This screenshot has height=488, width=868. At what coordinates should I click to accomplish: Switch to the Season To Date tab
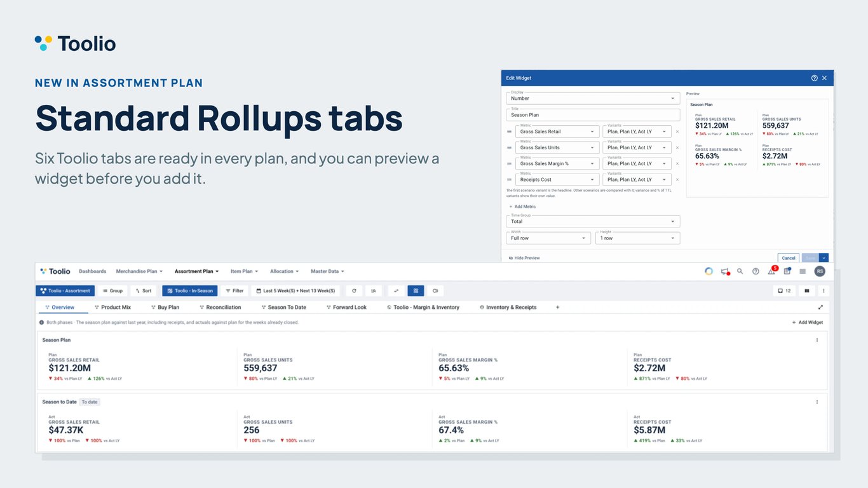coord(283,307)
